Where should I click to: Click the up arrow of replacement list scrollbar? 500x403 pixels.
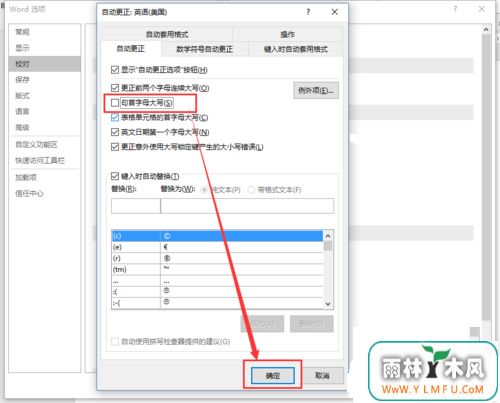tap(328, 236)
